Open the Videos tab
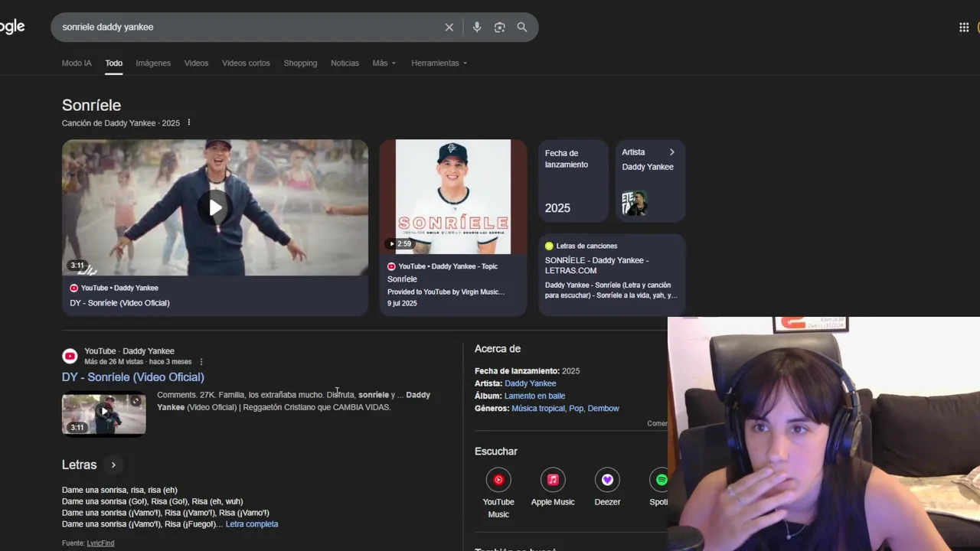This screenshot has width=980, height=551. coord(196,63)
